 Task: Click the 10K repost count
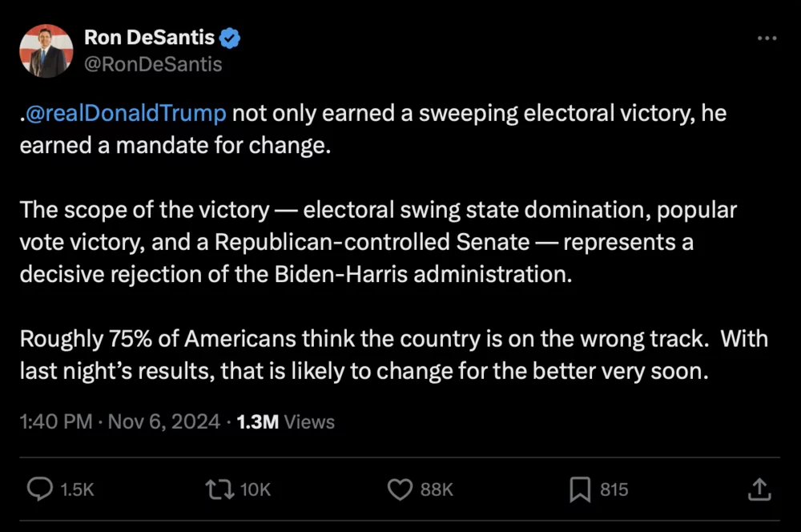[256, 490]
